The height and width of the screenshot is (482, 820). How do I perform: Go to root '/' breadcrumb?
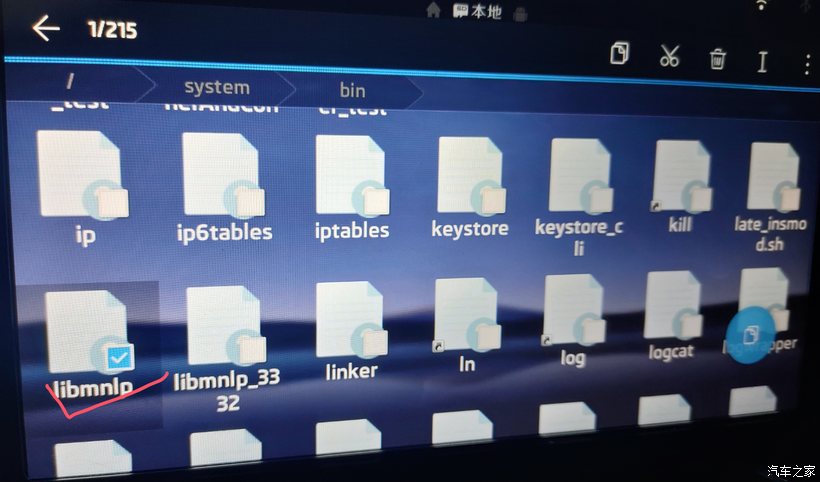(x=69, y=78)
